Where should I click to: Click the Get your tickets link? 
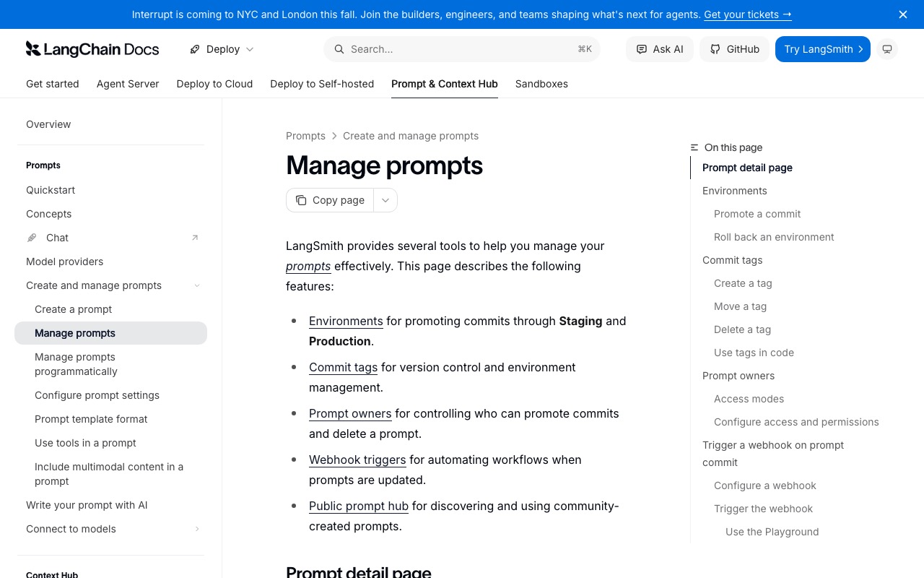coord(748,14)
